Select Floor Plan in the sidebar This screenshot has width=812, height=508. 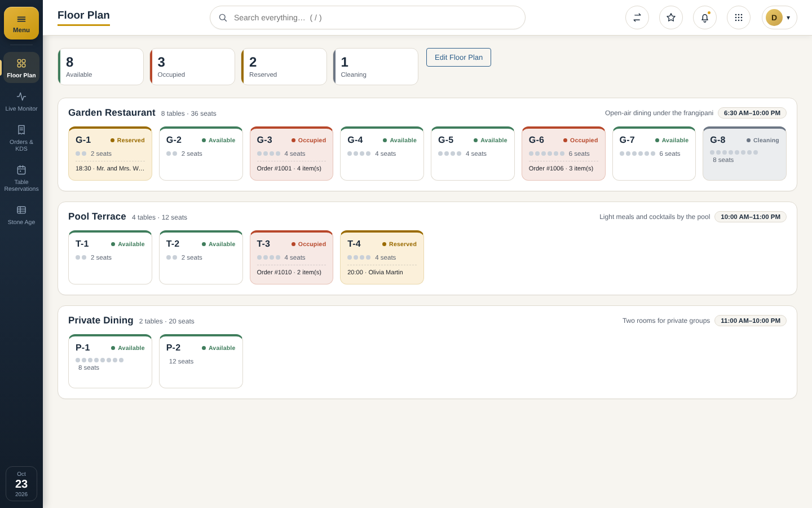[x=21, y=68]
